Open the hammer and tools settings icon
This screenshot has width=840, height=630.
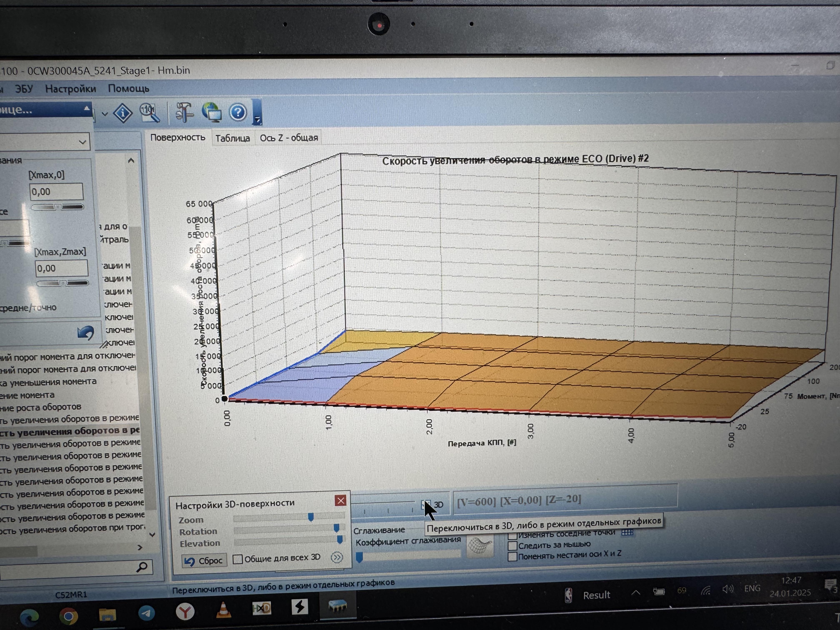[184, 112]
